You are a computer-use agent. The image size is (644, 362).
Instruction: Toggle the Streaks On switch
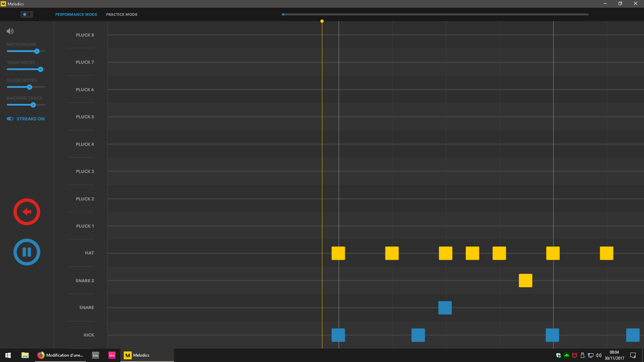10,119
